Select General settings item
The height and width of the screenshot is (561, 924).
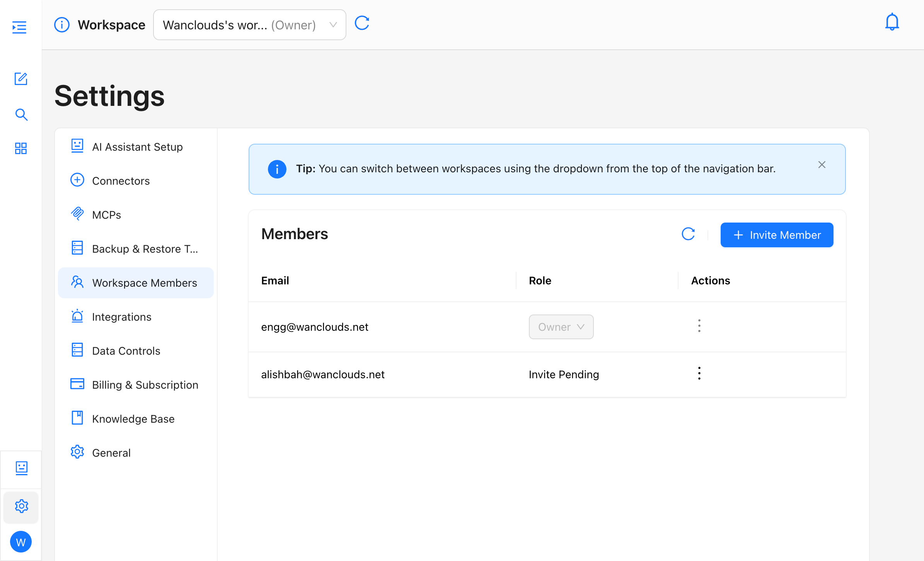click(x=136, y=453)
